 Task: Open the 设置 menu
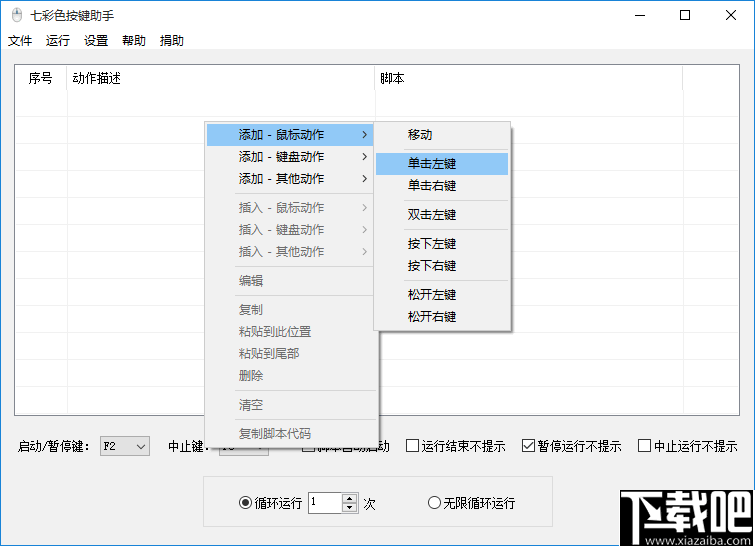click(96, 40)
